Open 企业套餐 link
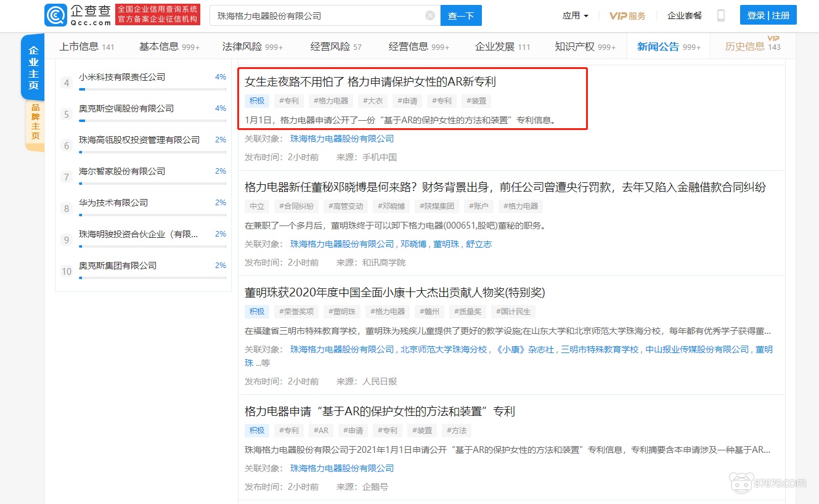The image size is (819, 504). click(x=685, y=15)
